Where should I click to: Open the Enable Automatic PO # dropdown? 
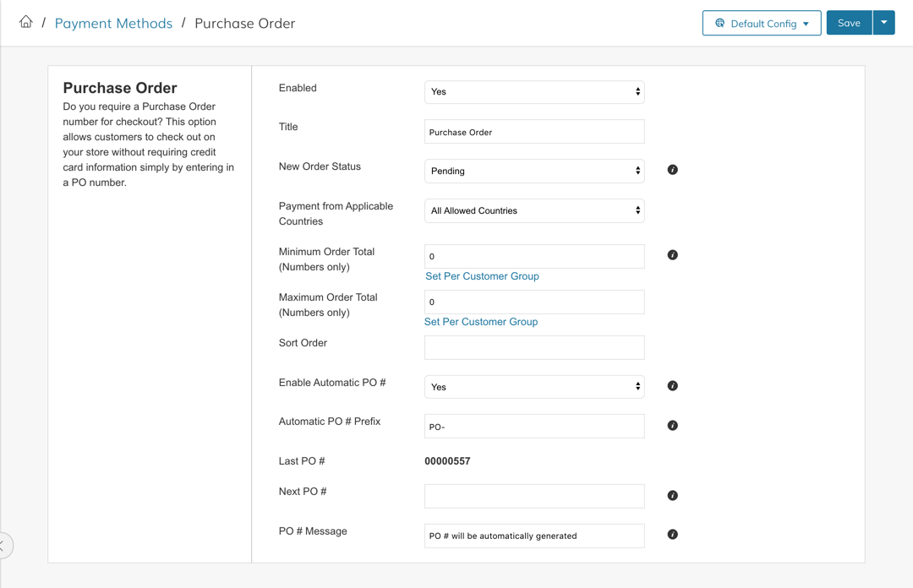[534, 387]
